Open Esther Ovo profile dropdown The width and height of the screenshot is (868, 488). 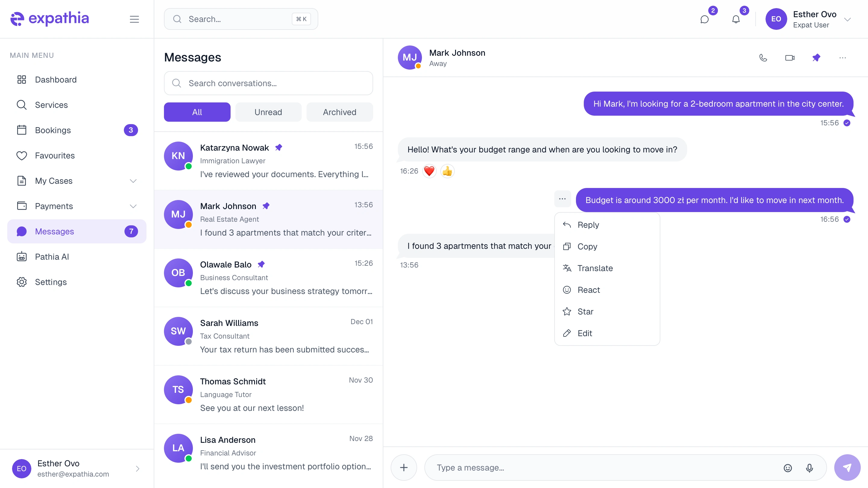pyautogui.click(x=847, y=19)
